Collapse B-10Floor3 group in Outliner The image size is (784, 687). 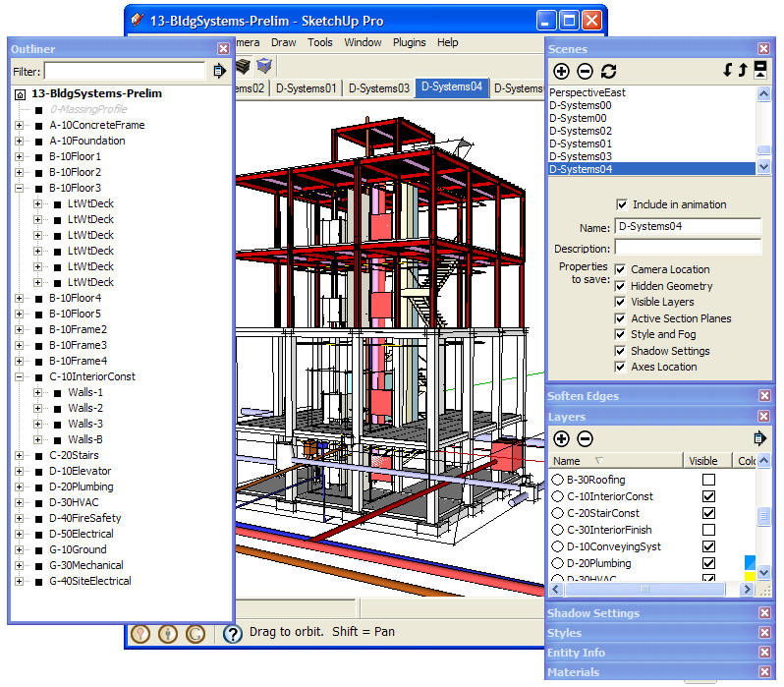tap(19, 188)
